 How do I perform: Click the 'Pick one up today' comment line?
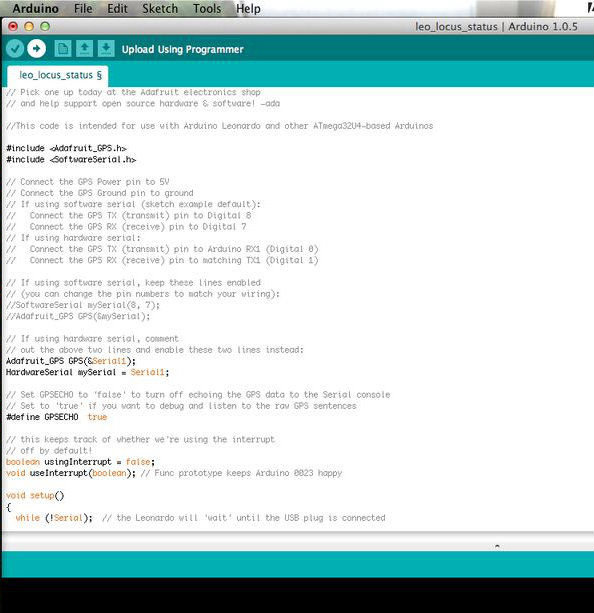click(133, 92)
